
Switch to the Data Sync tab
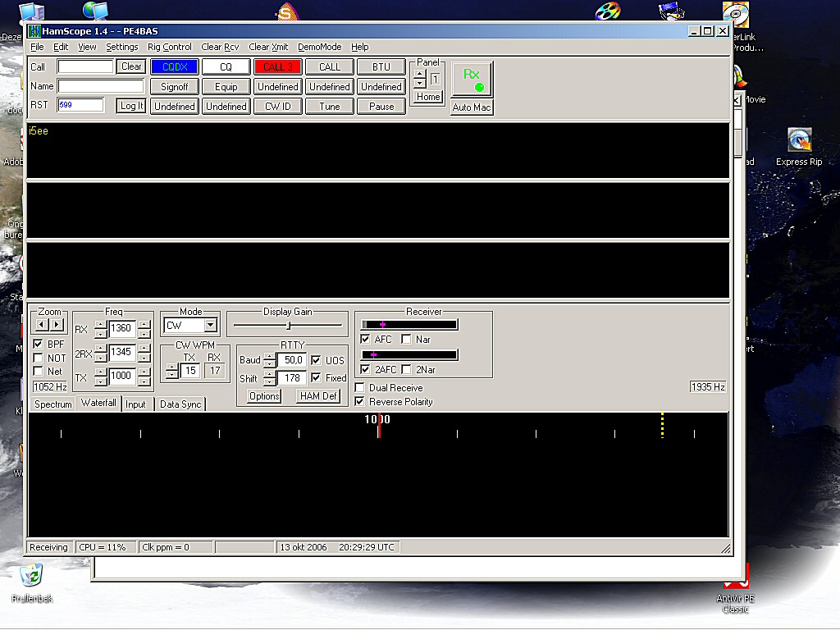180,404
